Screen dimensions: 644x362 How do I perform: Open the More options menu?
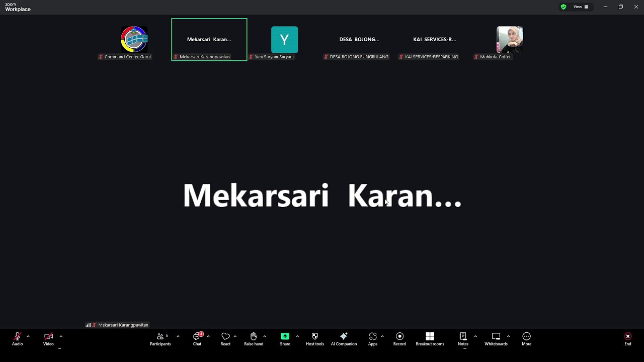(x=526, y=339)
